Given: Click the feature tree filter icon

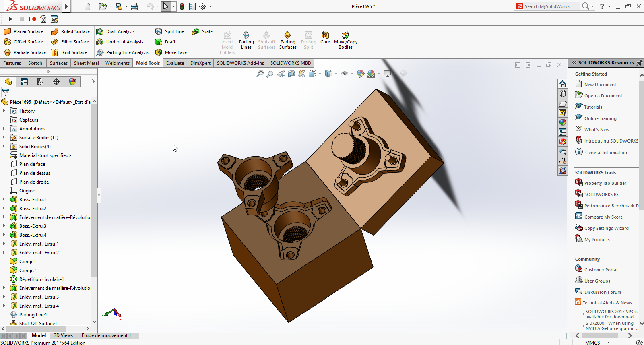Looking at the screenshot, I should (6, 93).
